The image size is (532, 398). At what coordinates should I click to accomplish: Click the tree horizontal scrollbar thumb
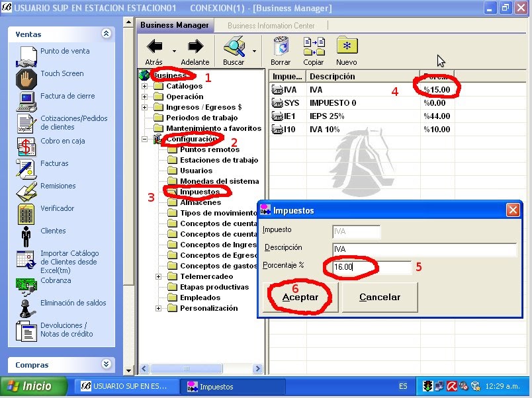tap(187, 368)
